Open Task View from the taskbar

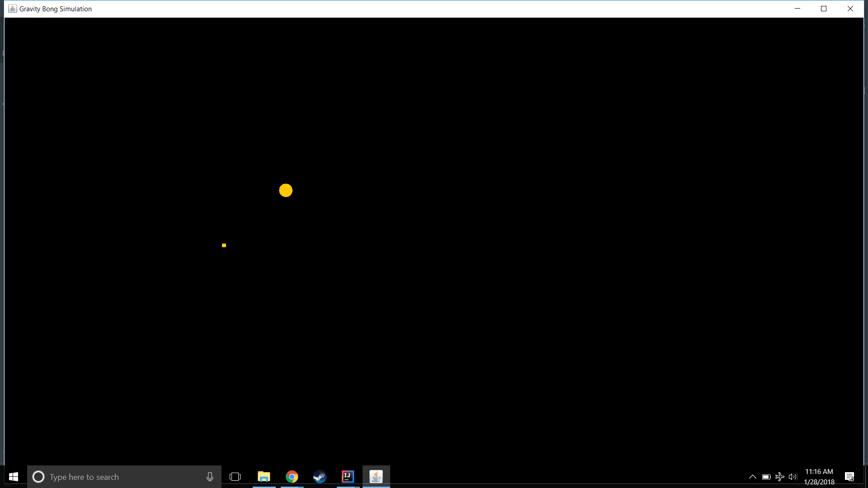235,477
